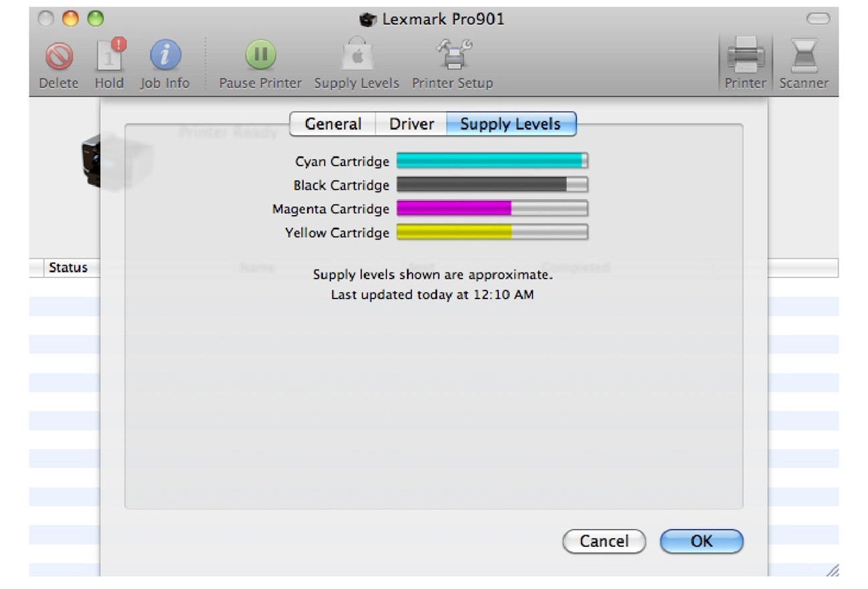Toggle toolbar with top-right pill button
The image size is (868, 589).
(818, 19)
